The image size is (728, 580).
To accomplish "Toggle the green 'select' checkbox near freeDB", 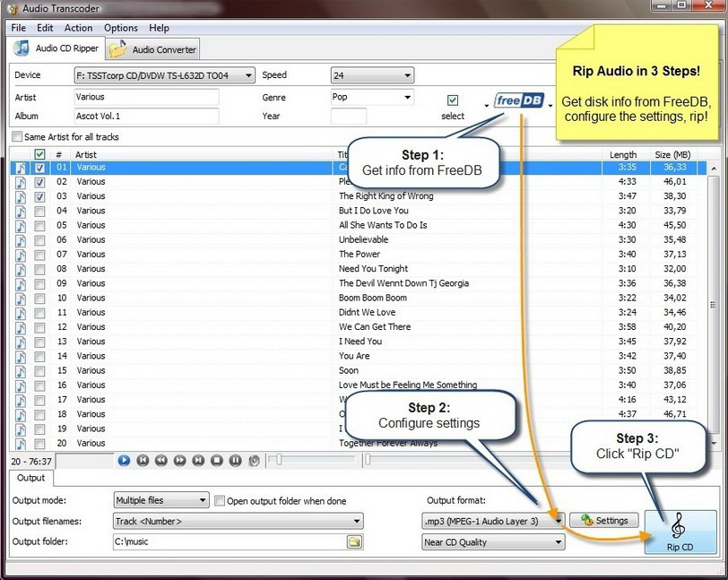I will (x=453, y=100).
